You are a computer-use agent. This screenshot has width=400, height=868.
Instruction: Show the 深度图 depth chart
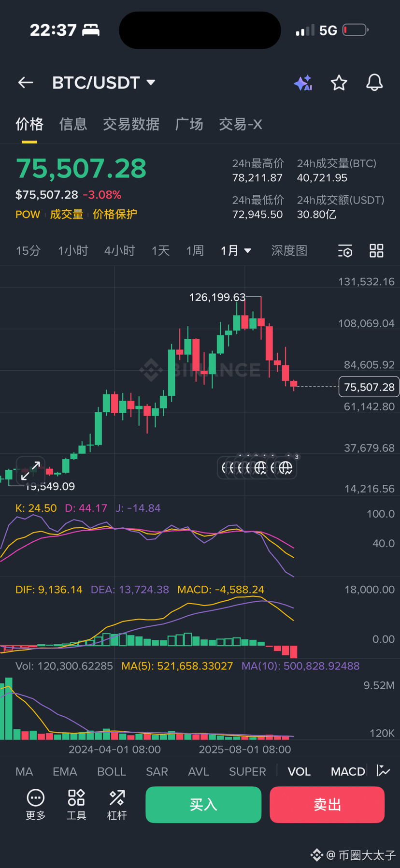(289, 251)
